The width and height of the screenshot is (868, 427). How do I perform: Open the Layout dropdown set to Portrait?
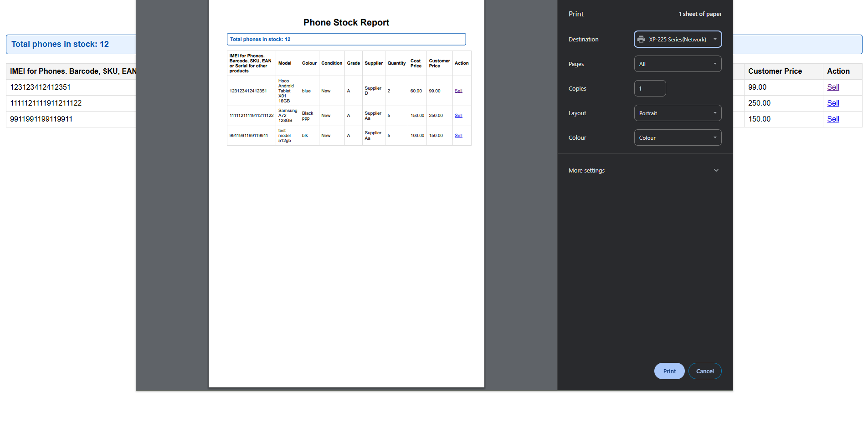click(678, 113)
